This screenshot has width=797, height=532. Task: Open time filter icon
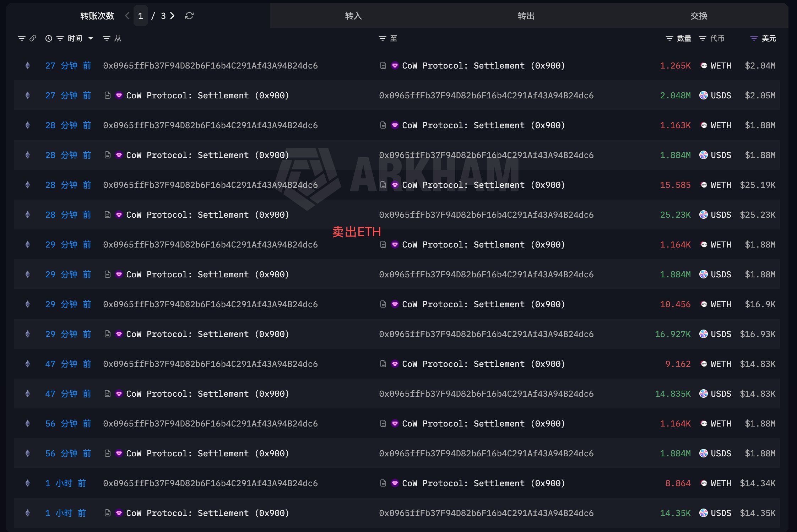click(x=60, y=38)
